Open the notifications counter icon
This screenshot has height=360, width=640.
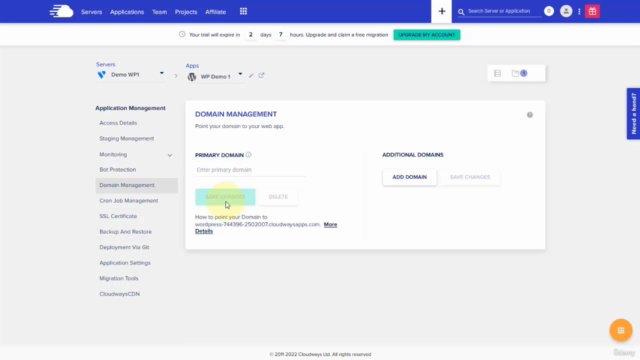click(x=549, y=11)
